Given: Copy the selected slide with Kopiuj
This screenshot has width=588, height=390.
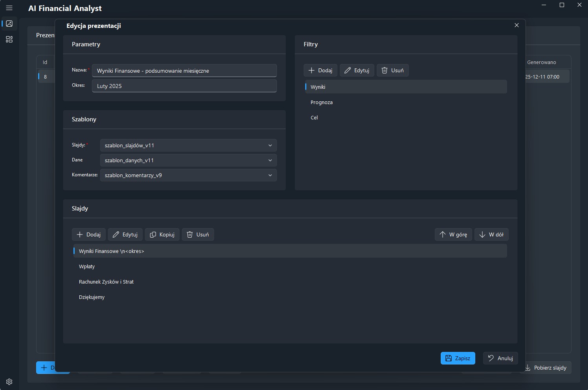Looking at the screenshot, I should click(x=162, y=234).
